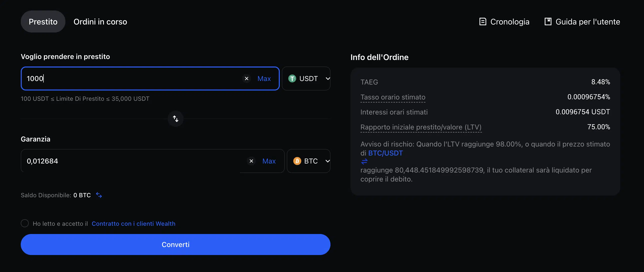Open the Ordini in corso tab
Image resolution: width=644 pixels, height=272 pixels.
(100, 22)
